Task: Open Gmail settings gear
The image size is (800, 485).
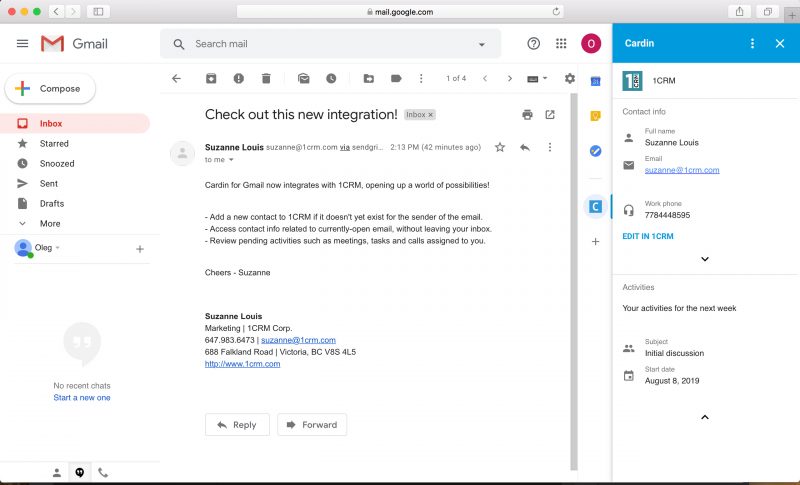Action: 569,79
